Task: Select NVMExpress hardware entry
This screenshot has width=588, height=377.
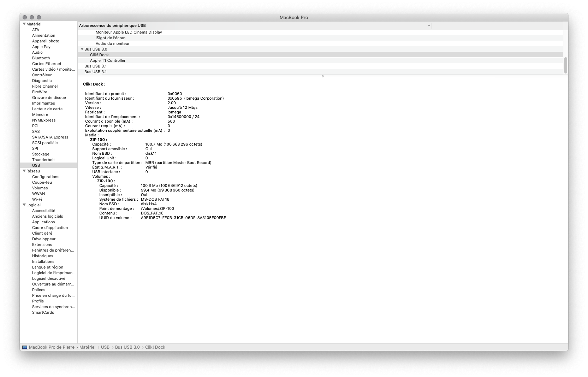Action: [44, 120]
